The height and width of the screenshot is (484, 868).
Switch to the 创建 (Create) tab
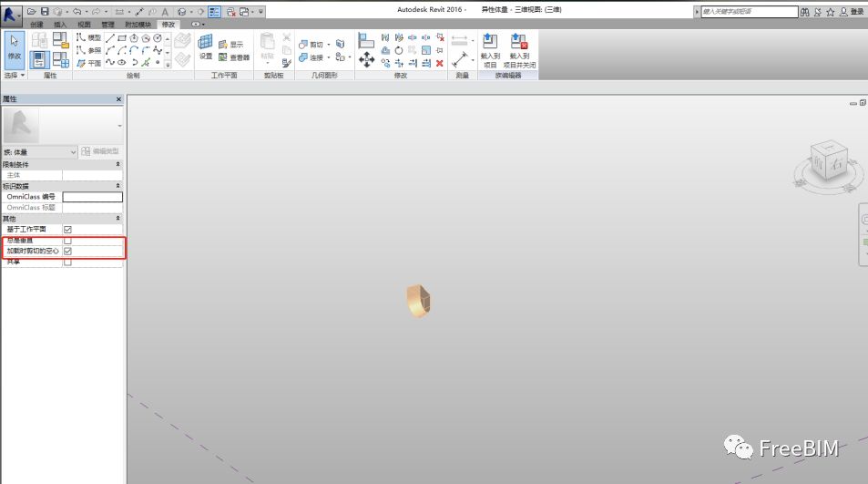[36, 25]
